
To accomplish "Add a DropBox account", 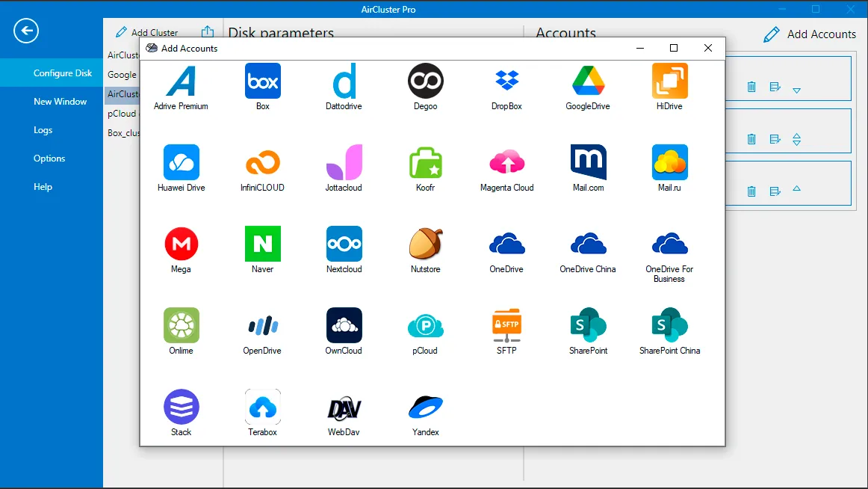I will coord(506,81).
